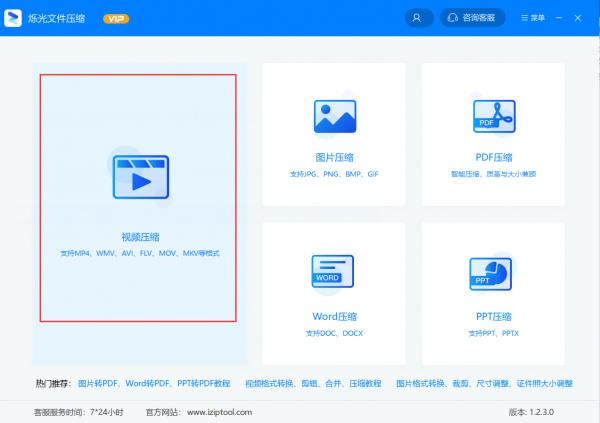Open the 图片转PDF、Word转PDF tutorial link
Viewport: 600px width, 423px height.
[x=154, y=384]
